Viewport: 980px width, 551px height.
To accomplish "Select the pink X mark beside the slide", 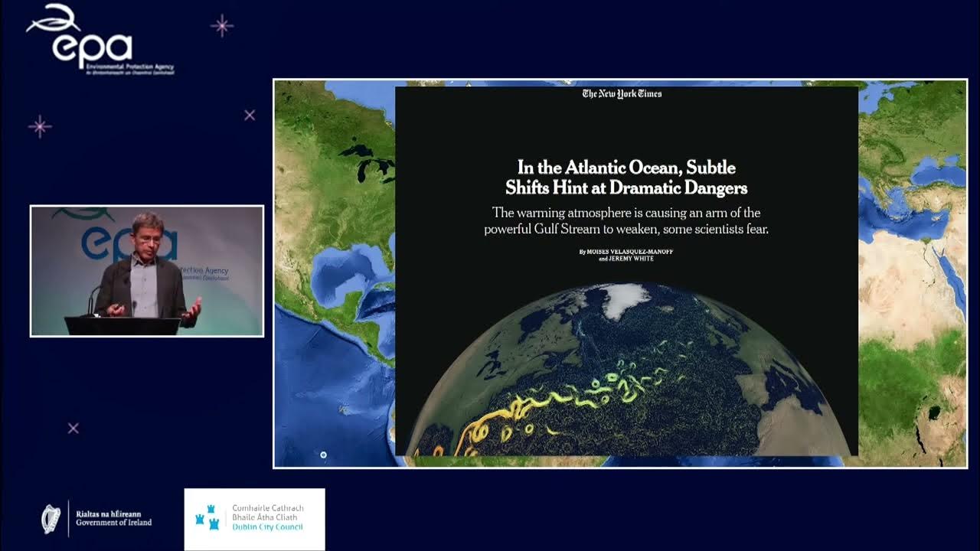I will (249, 114).
